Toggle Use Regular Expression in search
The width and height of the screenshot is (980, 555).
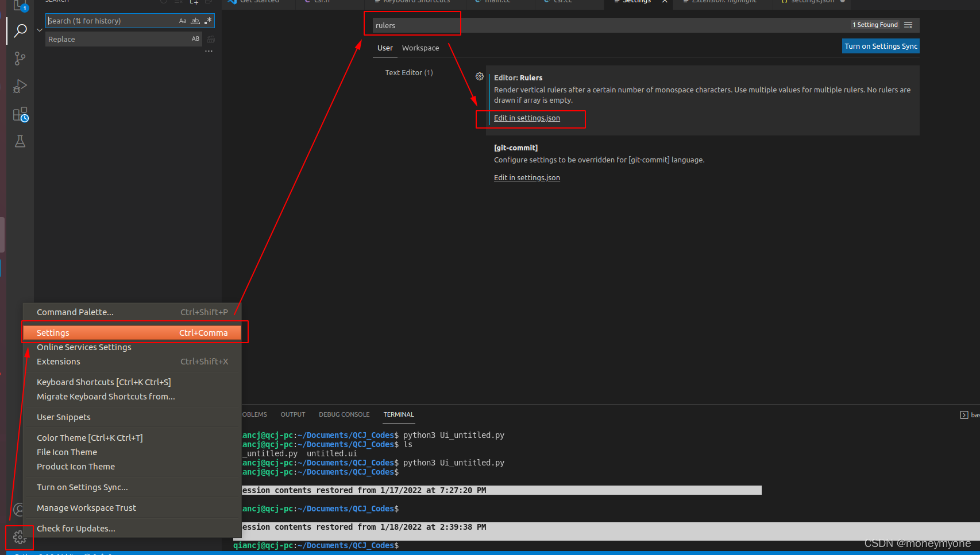click(x=208, y=21)
